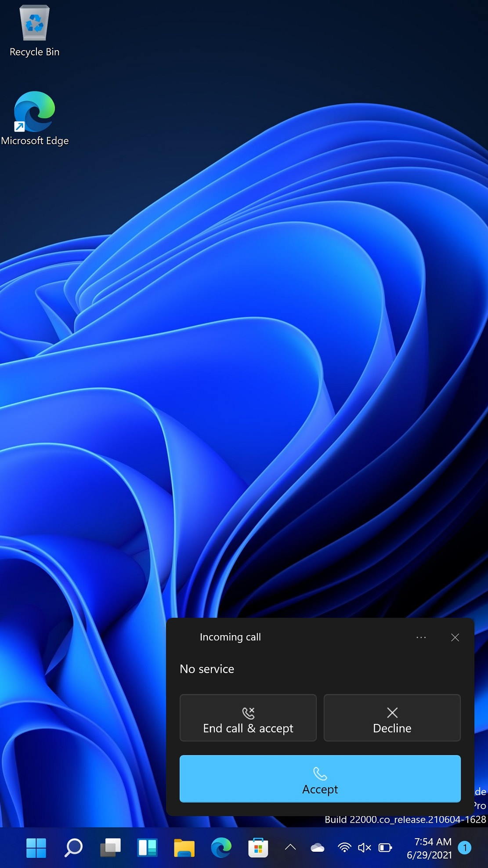Open Task View in taskbar
This screenshot has height=868, width=488.
click(110, 847)
